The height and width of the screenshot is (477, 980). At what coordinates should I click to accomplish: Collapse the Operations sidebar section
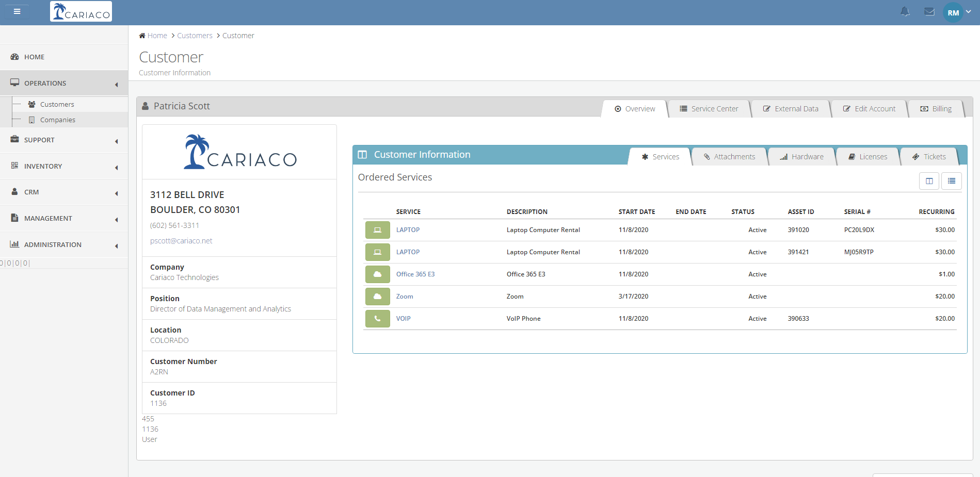click(x=64, y=83)
